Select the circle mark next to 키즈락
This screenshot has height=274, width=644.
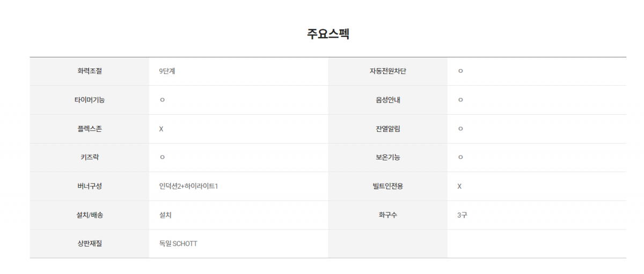coord(162,158)
